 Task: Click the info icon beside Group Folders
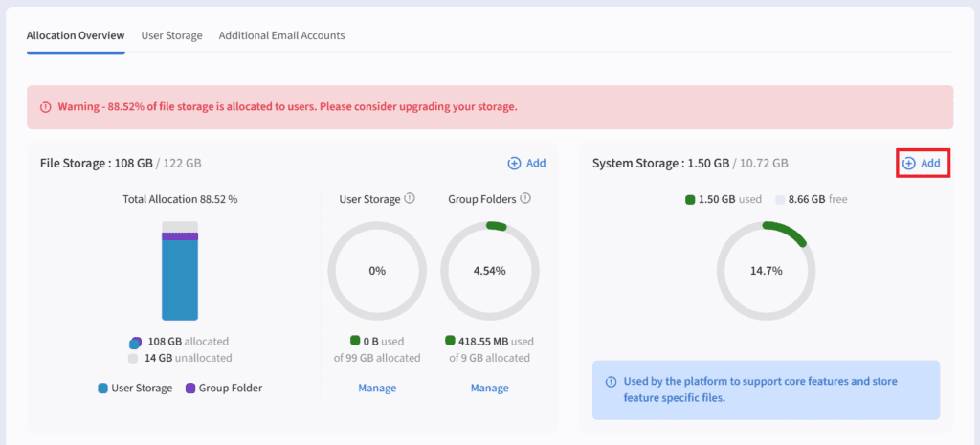click(x=525, y=199)
